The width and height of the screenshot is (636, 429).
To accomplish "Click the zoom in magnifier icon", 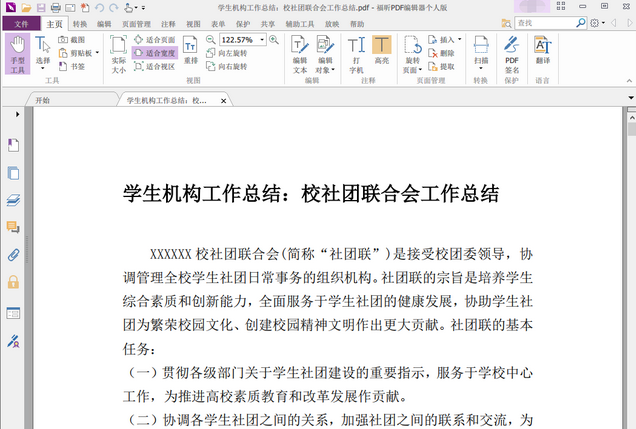I will (274, 39).
